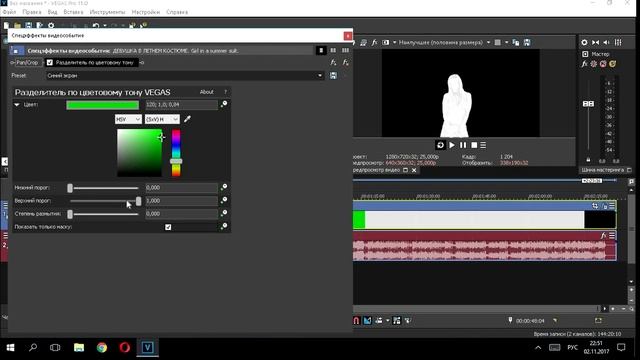Open the Preset dropdown showing Синий экран
640x360 pixels.
[x=184, y=76]
